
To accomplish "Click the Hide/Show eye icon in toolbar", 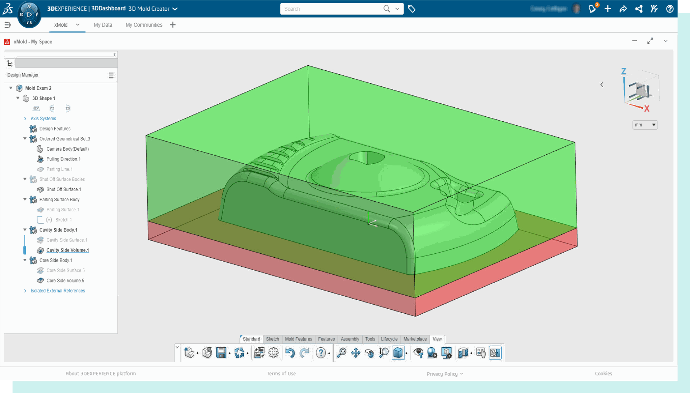I will [x=418, y=353].
